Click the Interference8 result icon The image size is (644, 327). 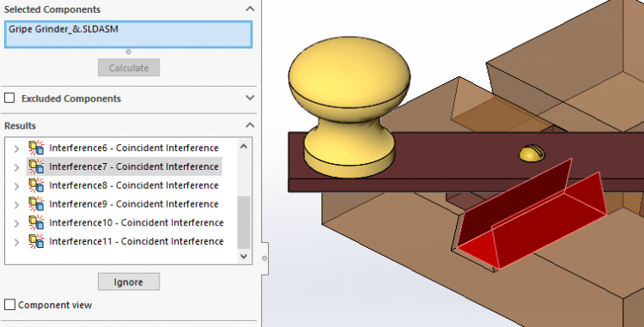pyautogui.click(x=37, y=185)
